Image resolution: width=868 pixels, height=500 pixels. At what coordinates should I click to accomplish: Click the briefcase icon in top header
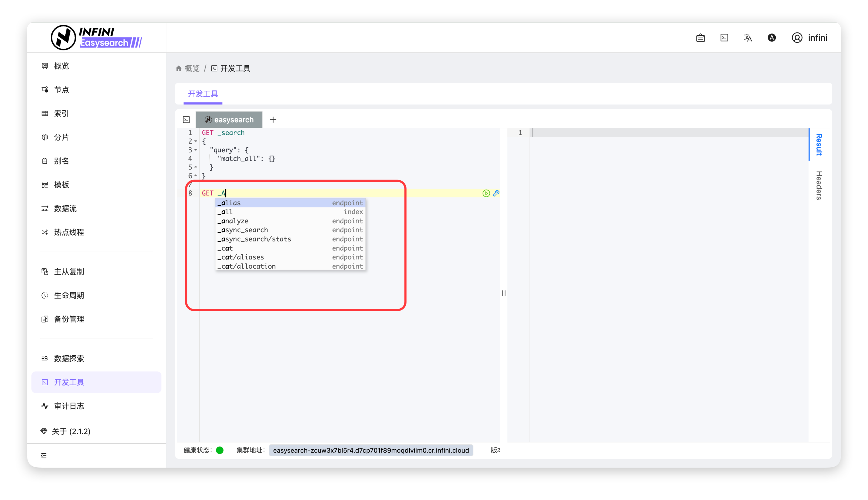[x=700, y=38]
